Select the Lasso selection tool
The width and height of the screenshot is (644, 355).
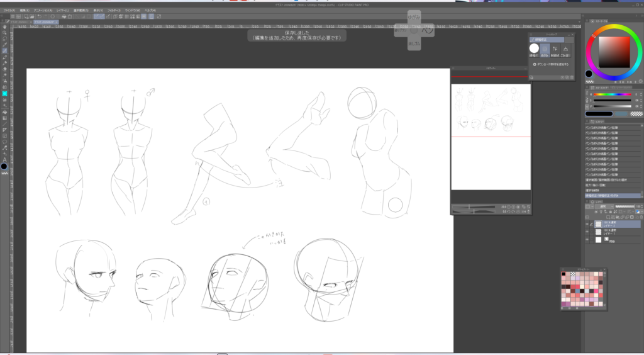tap(4, 38)
